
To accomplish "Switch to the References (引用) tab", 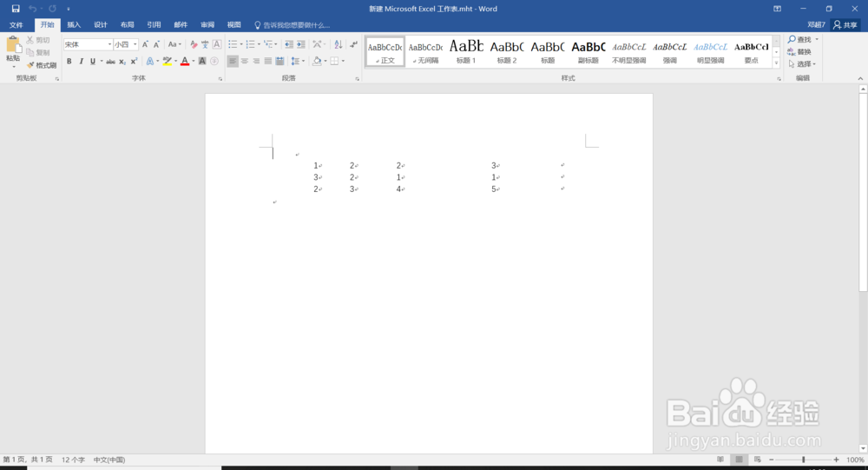I will click(x=154, y=25).
